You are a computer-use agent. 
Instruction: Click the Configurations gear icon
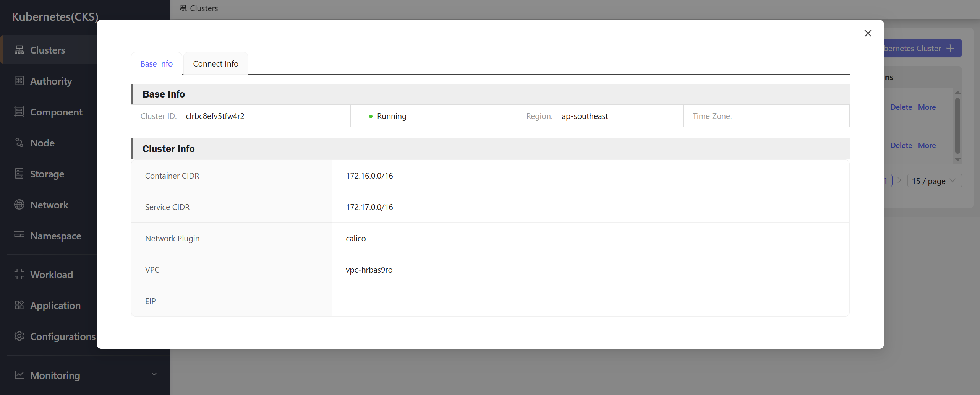point(19,336)
